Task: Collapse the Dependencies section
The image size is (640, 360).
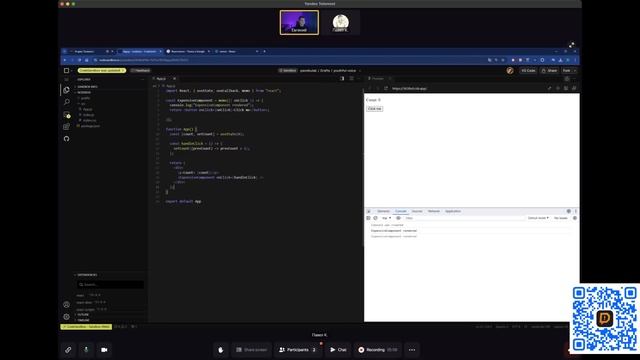Action: pos(87,275)
